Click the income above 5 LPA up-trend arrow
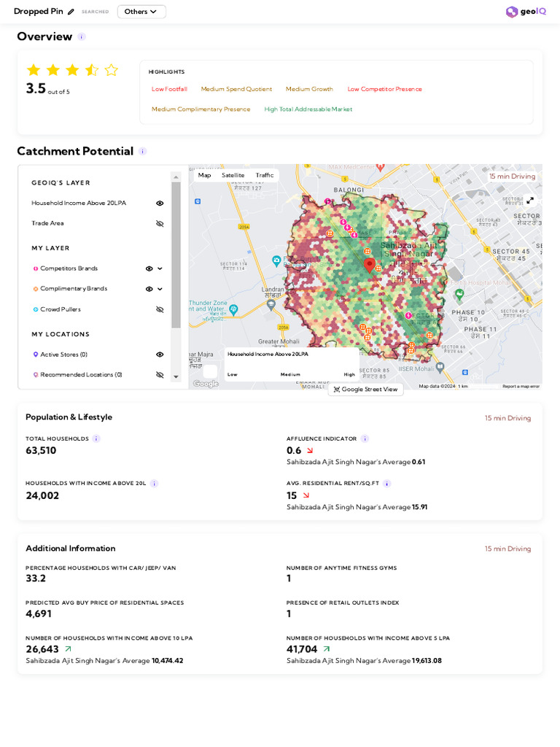Image resolution: width=560 pixels, height=747 pixels. pyautogui.click(x=326, y=649)
